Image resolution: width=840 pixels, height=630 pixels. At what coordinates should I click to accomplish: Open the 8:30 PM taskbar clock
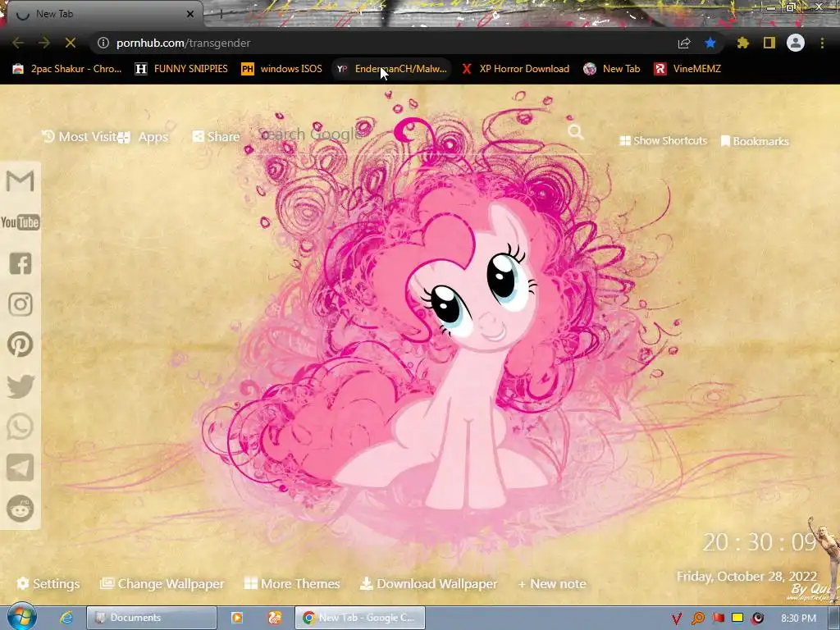[x=798, y=619]
